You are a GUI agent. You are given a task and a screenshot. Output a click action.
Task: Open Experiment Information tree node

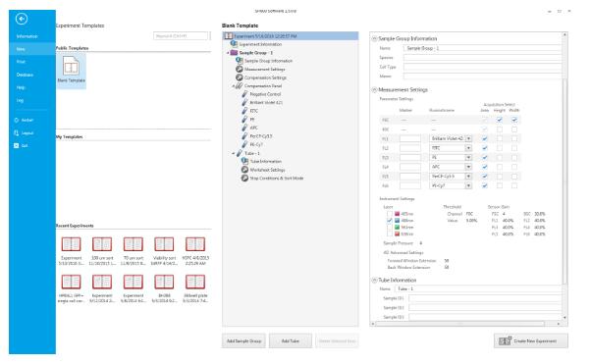(x=260, y=44)
